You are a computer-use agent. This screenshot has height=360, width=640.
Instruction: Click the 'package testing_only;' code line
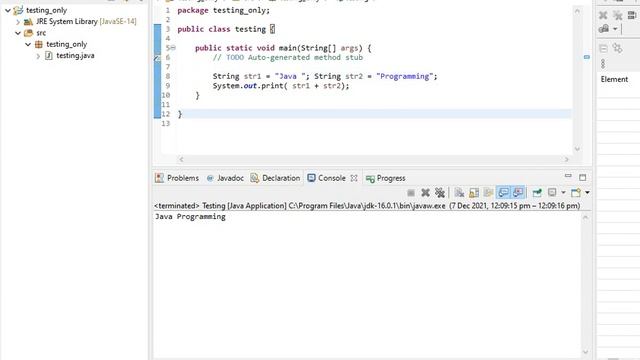224,10
